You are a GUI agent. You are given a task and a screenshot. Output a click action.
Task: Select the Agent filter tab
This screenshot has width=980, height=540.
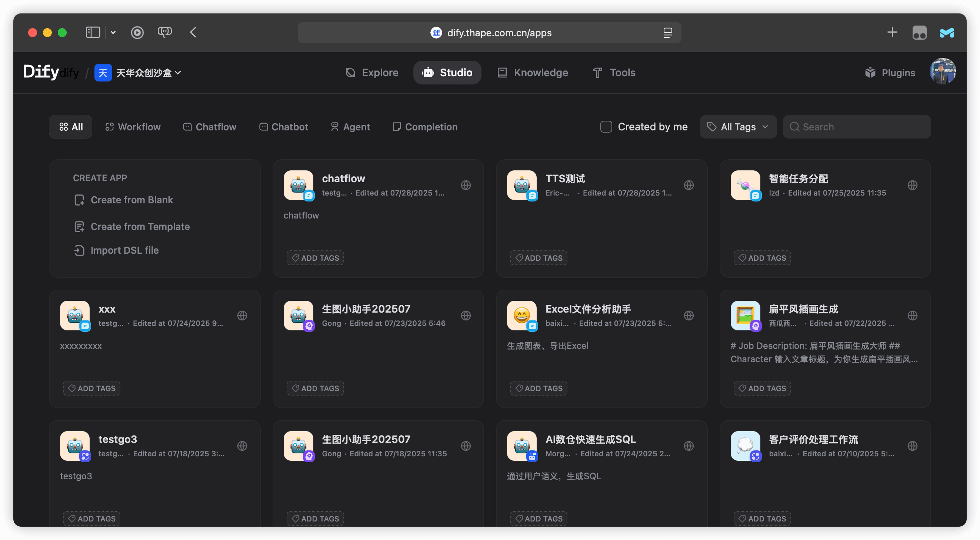point(350,127)
